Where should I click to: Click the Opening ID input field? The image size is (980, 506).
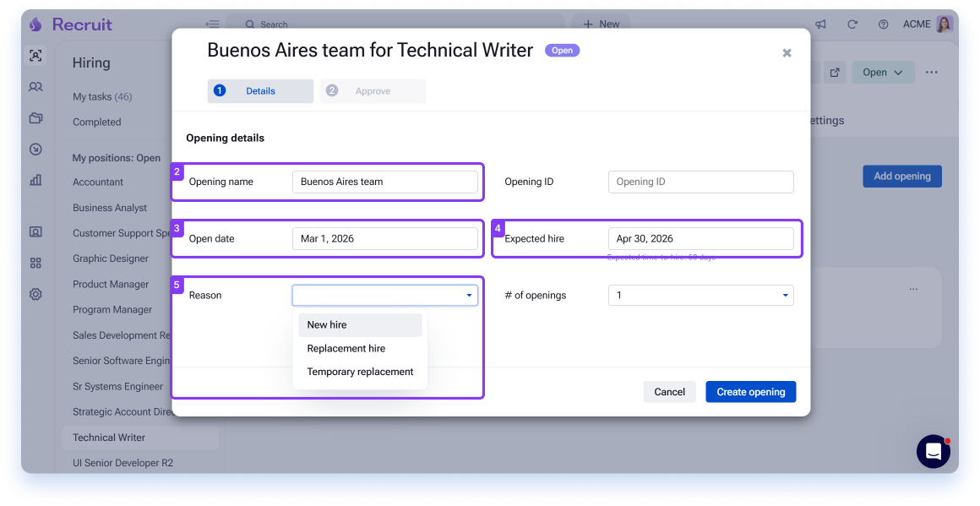click(x=700, y=182)
